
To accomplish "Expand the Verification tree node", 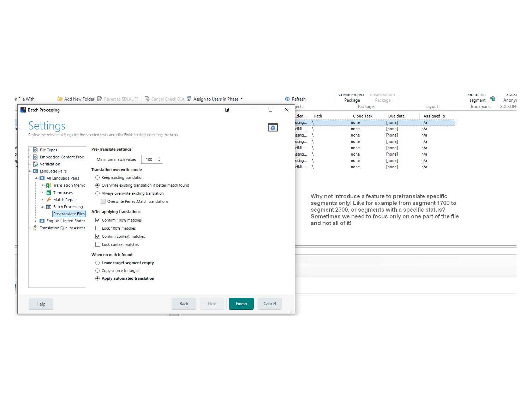I will click(29, 164).
